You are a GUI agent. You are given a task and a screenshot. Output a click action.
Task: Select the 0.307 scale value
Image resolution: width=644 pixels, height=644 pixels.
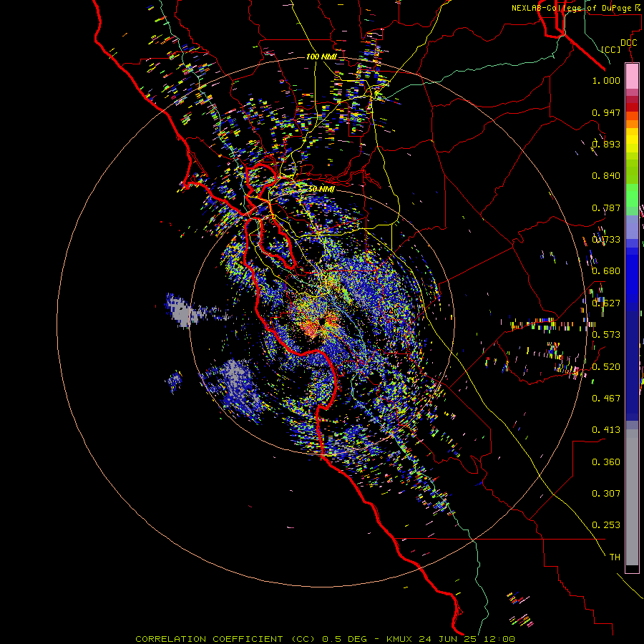(x=606, y=494)
